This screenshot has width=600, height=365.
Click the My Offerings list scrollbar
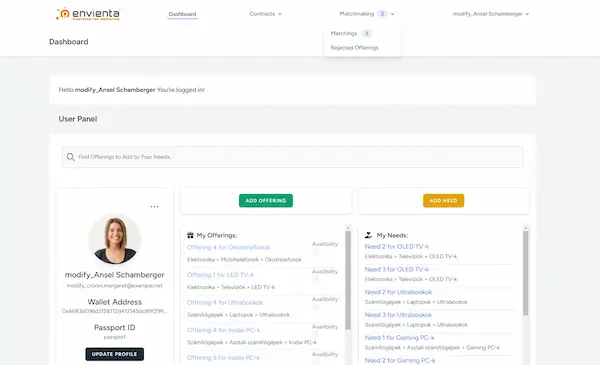point(348,280)
